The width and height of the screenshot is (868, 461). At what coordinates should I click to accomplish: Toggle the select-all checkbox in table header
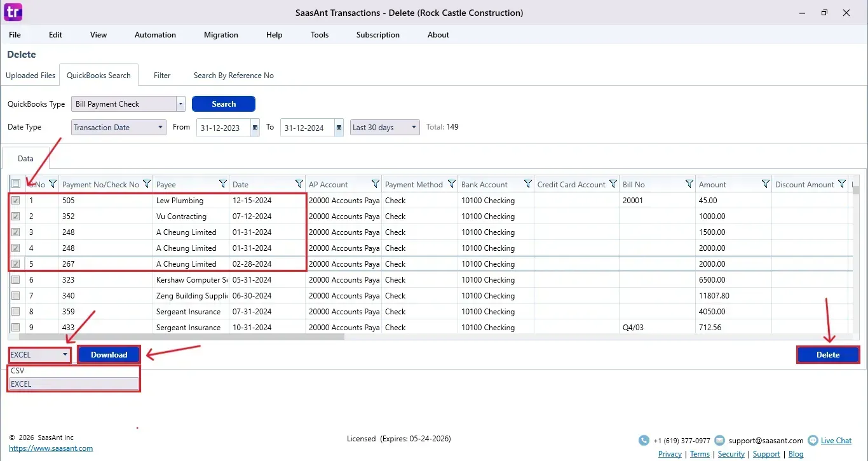point(16,184)
